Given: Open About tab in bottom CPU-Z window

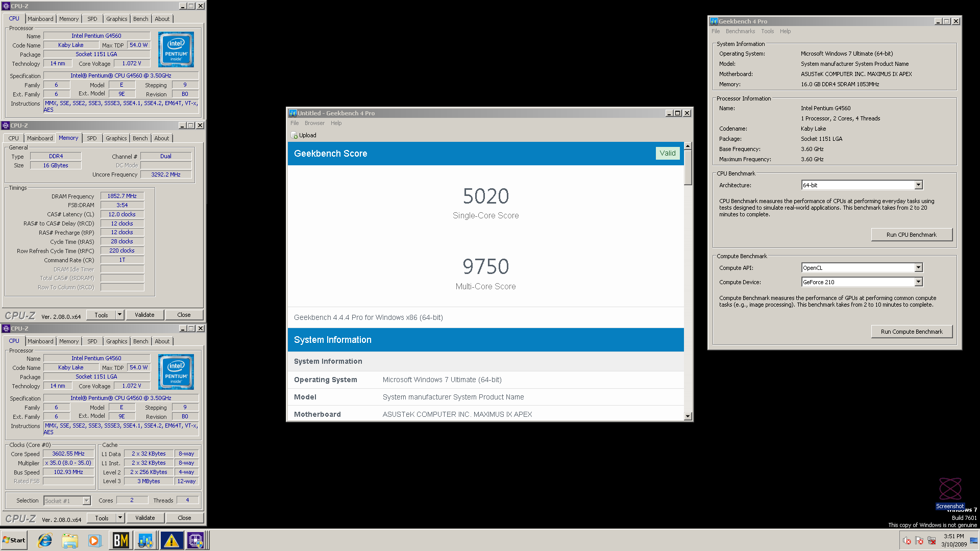Looking at the screenshot, I should pyautogui.click(x=162, y=341).
